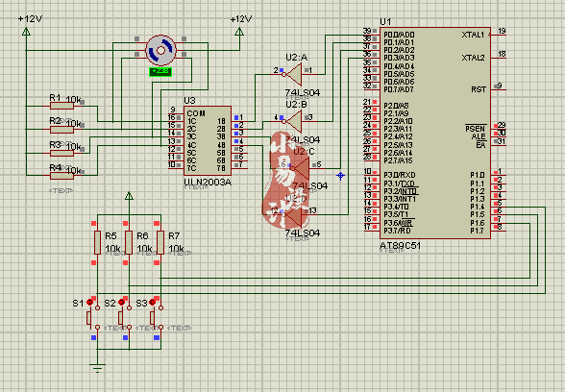Click the green motor angle readout
The height and width of the screenshot is (392, 565).
(160, 71)
